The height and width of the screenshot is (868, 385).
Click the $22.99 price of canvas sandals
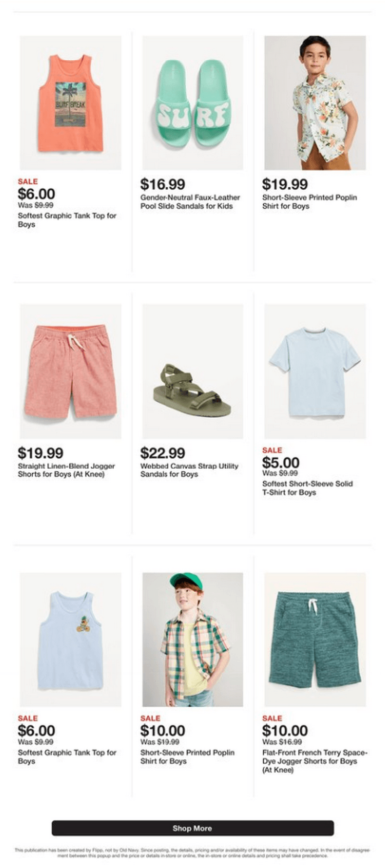(163, 453)
